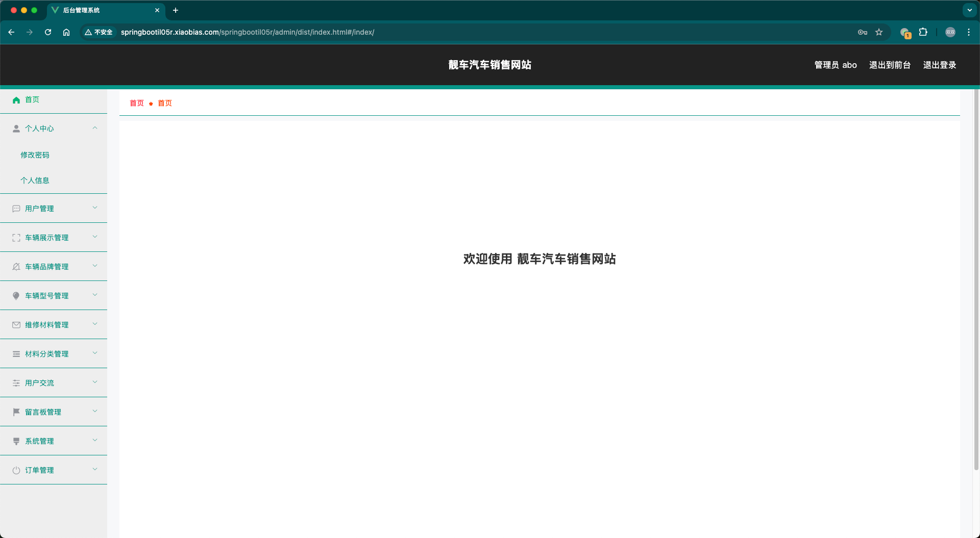The width and height of the screenshot is (980, 538).
Task: Click the sliders icon beside 用户交流
Action: pyautogui.click(x=16, y=383)
